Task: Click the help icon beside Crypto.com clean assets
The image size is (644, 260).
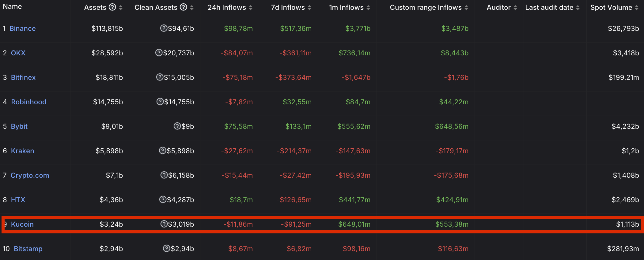Action: [164, 175]
